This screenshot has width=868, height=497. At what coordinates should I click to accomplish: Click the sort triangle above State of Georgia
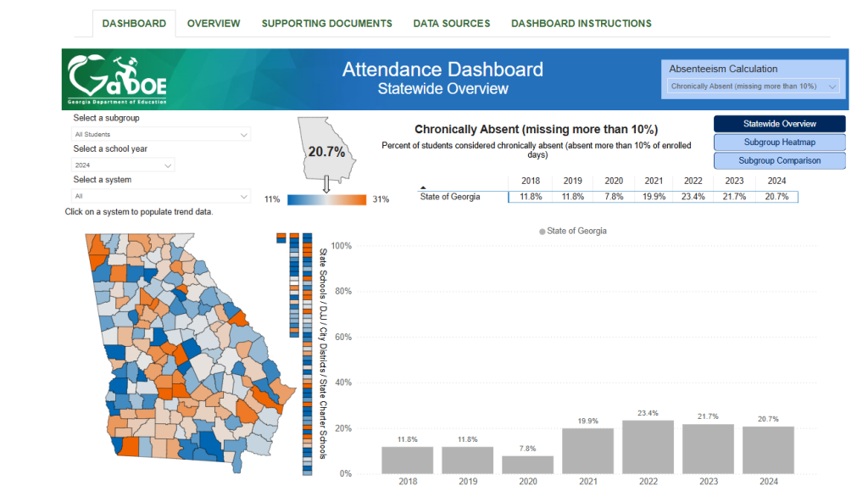(x=424, y=187)
